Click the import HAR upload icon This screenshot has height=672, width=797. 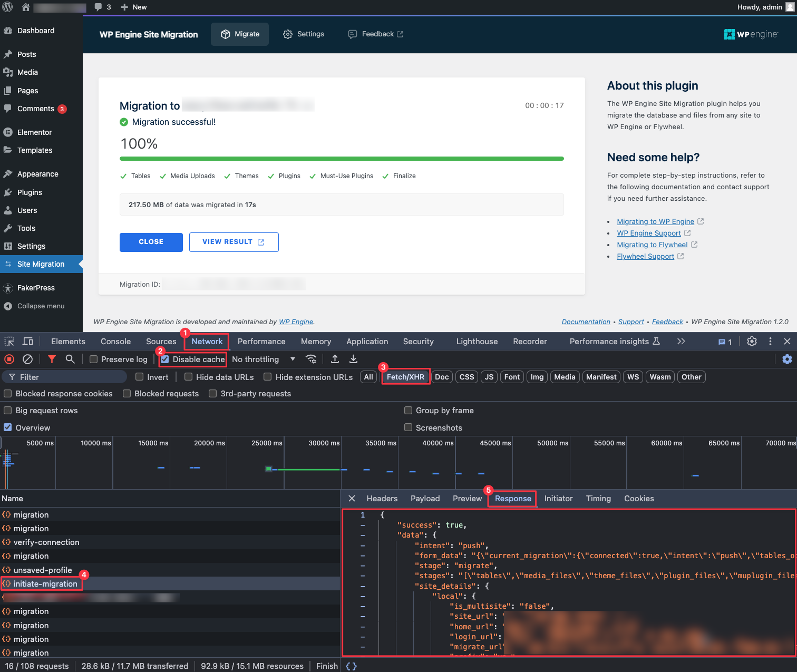(x=335, y=359)
